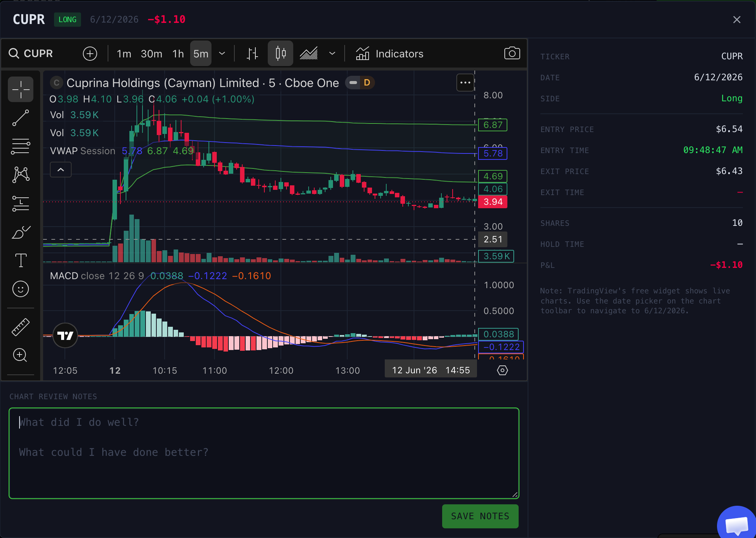Set interval to 1h

pos(178,54)
